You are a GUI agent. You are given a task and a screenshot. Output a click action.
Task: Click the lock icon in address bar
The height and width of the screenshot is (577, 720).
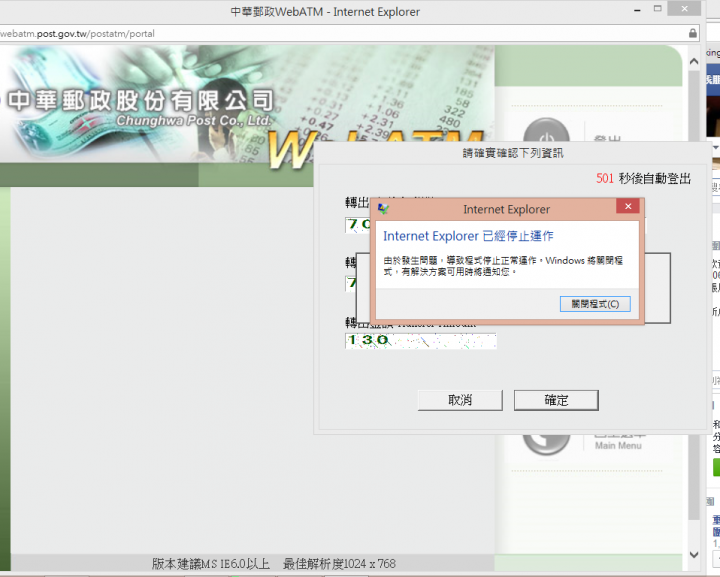click(693, 33)
